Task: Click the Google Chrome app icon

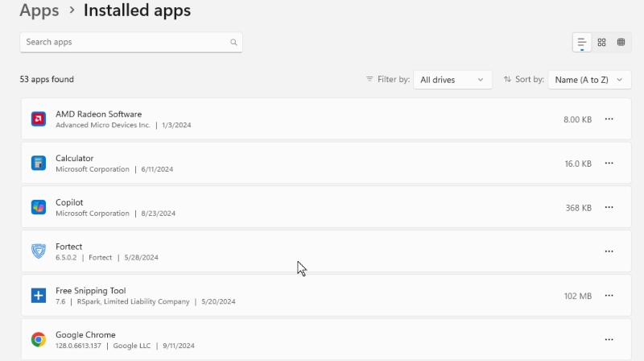Action: [x=39, y=339]
